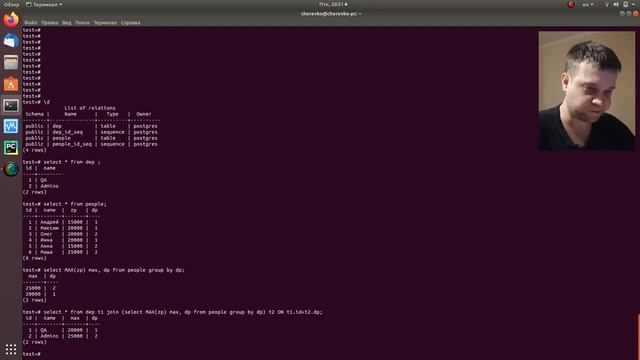This screenshot has height=360, width=640.
Task: Open the en keyboard layout dropdown
Action: pos(588,4)
